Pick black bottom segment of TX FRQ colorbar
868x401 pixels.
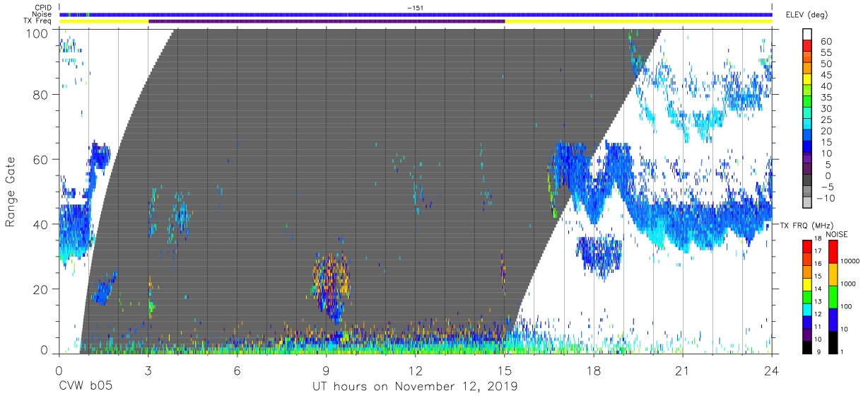coord(807,347)
